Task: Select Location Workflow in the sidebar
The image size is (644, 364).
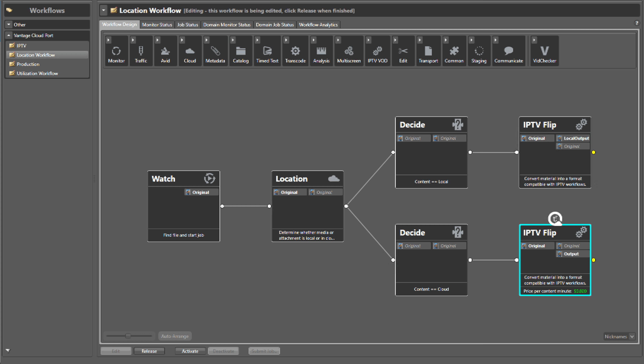Action: click(x=47, y=55)
